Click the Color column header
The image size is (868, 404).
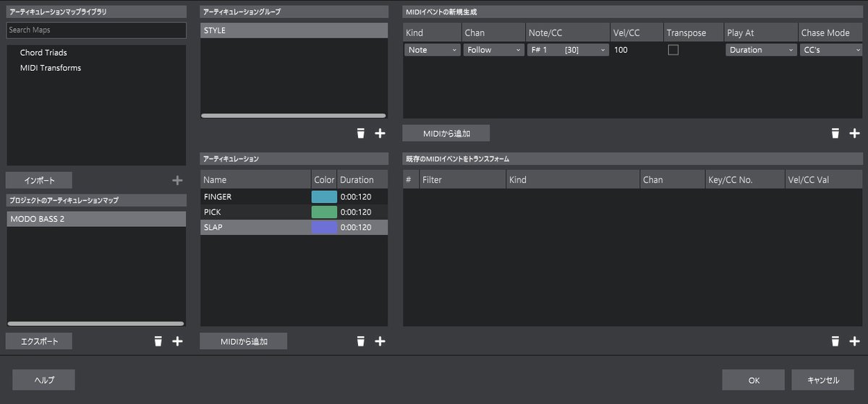pyautogui.click(x=324, y=179)
